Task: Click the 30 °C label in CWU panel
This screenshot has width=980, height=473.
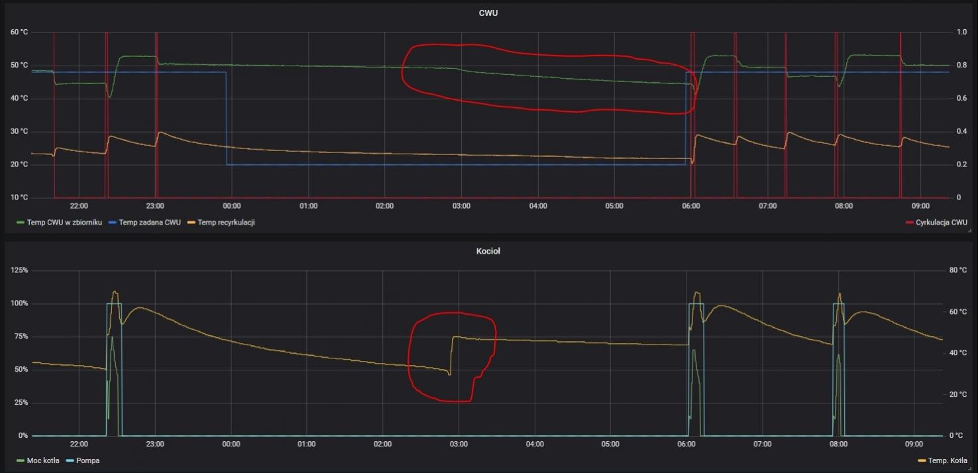Action: click(x=19, y=131)
